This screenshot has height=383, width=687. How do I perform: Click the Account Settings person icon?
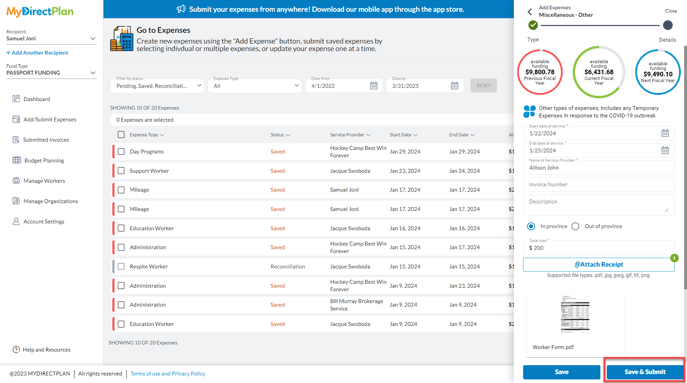click(16, 221)
